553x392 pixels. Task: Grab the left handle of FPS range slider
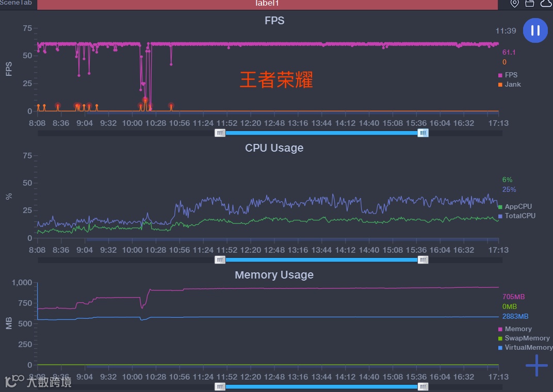[220, 133]
